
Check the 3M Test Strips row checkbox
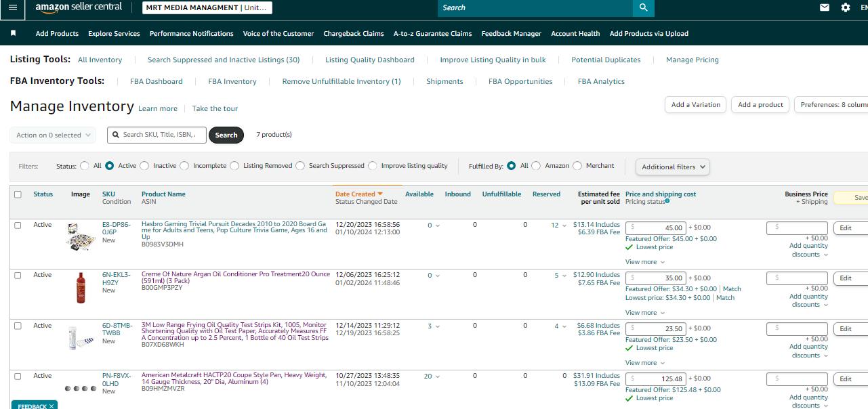(18, 326)
